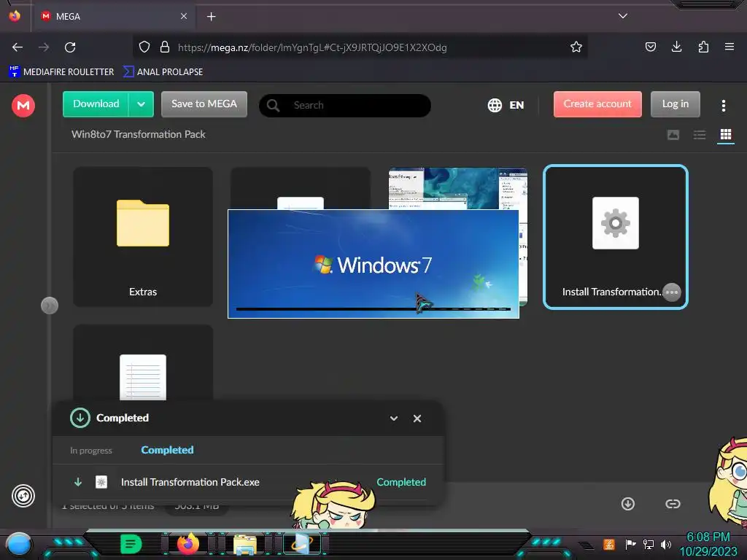747x560 pixels.
Task: Click the flag action center tray icon
Action: tap(630, 544)
